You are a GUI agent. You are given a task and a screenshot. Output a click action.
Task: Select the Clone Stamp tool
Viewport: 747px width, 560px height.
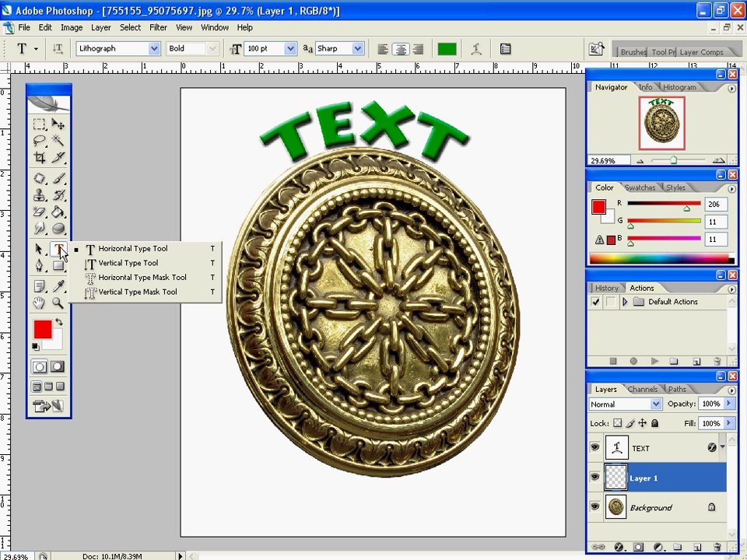[40, 194]
